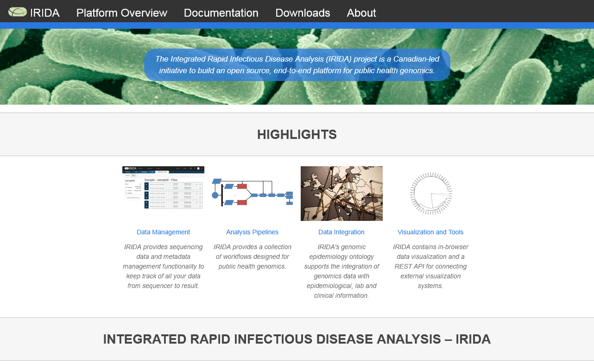Go to the Documentation page
The width and height of the screenshot is (594, 364).
click(x=221, y=13)
